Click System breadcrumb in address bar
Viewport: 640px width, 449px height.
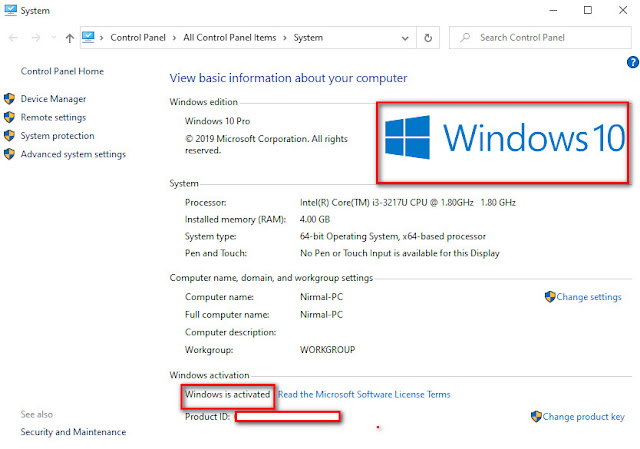308,38
